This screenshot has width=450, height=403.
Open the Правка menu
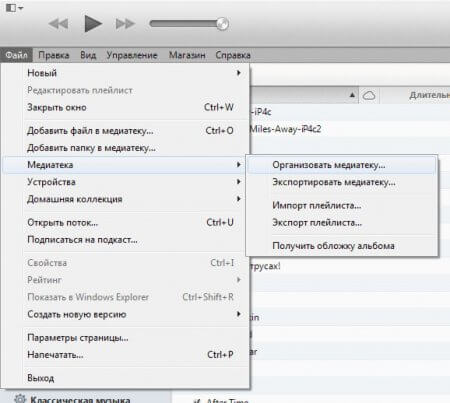point(54,55)
